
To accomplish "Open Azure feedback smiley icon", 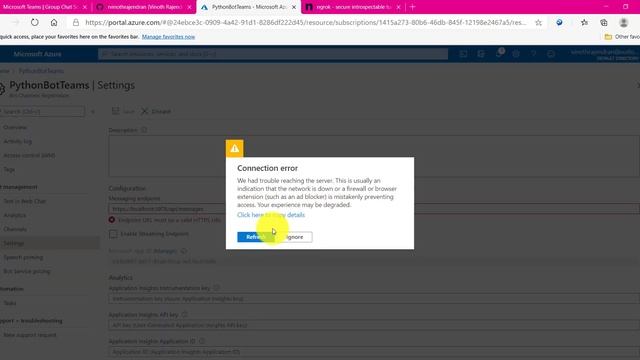I will 551,54.
